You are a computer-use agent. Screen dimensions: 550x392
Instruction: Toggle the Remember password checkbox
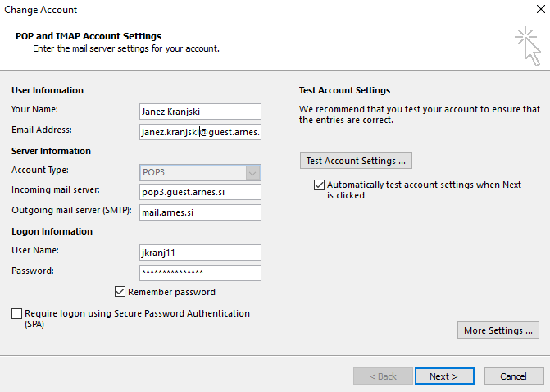point(120,292)
